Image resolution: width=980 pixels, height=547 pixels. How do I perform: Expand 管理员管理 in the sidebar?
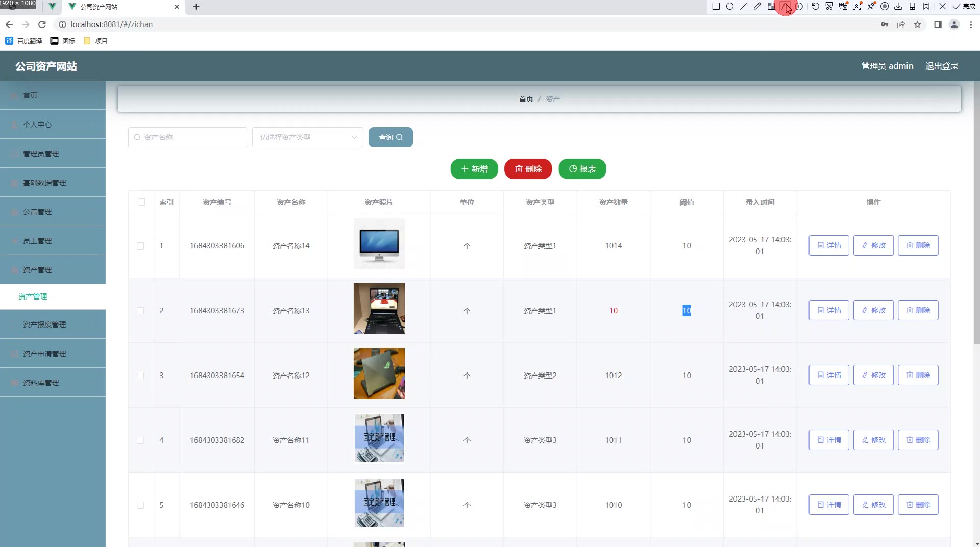tap(53, 154)
